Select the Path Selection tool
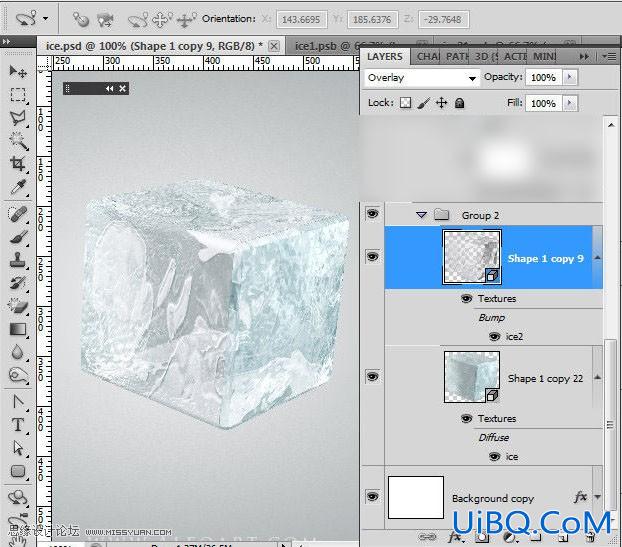The width and height of the screenshot is (622, 547). tap(18, 448)
